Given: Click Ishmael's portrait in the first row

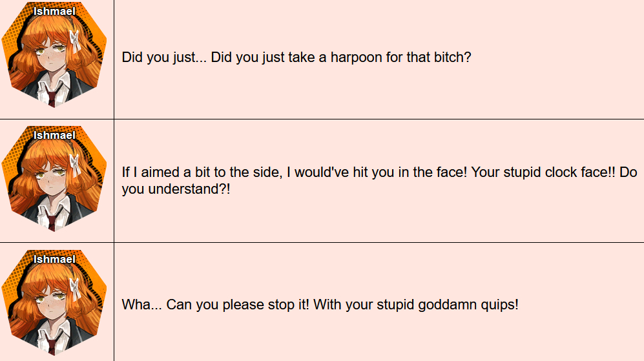Looking at the screenshot, I should 54,55.
